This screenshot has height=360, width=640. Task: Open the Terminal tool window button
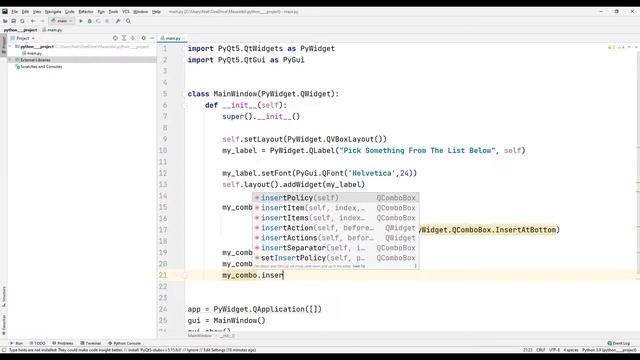tap(91, 343)
